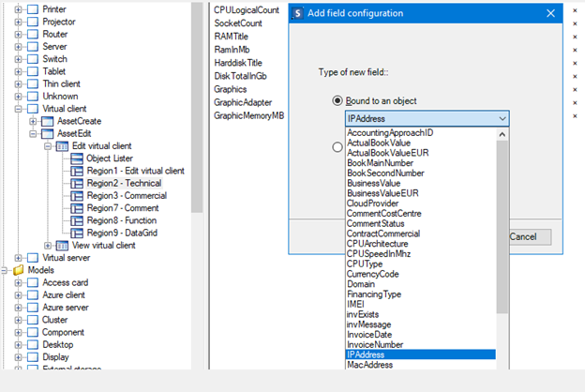Screen dimensions: 585x392
Task: Expand the Router tree node
Action: pos(18,35)
